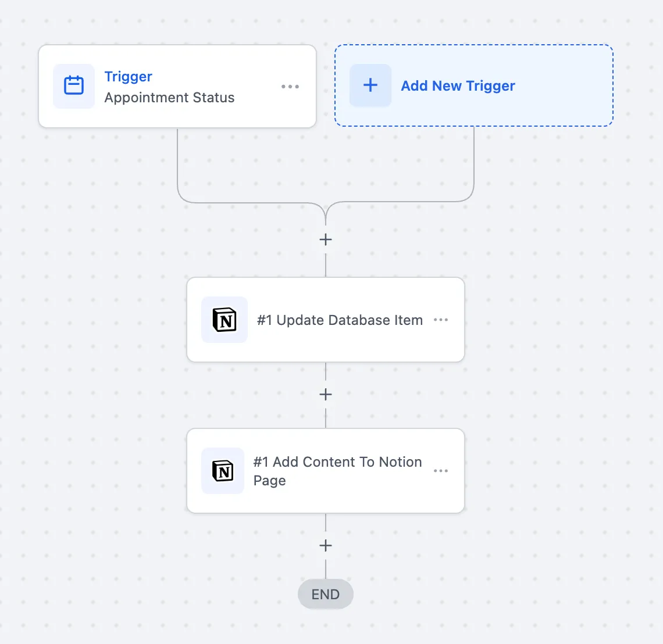Click the Appointment Status subtitle
The width and height of the screenshot is (663, 644).
tap(169, 98)
